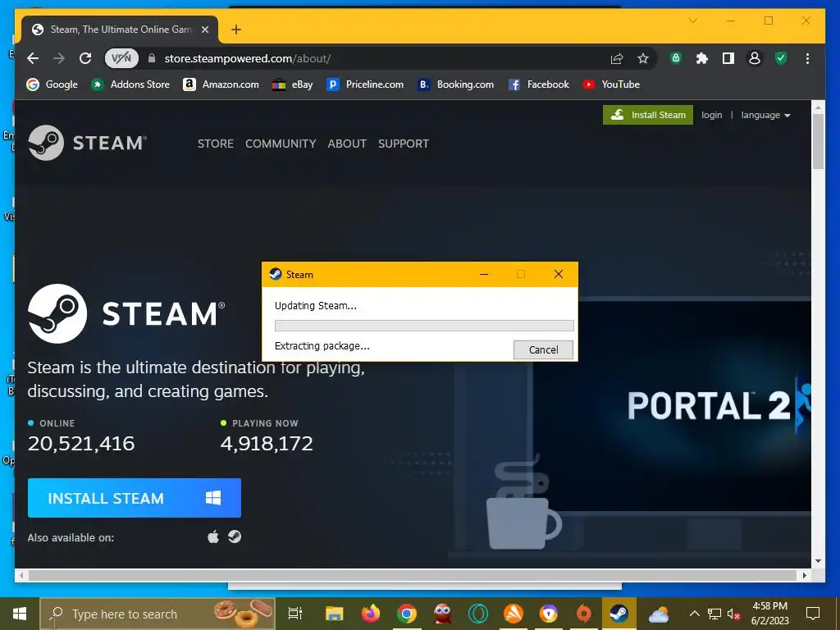Select the Apple macOS download icon
Screen dimensions: 840x630
coord(213,536)
